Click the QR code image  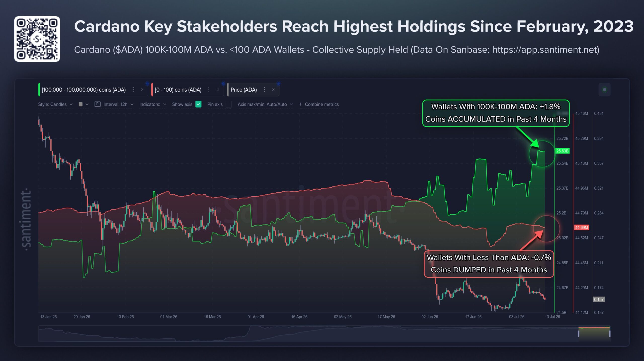37,39
